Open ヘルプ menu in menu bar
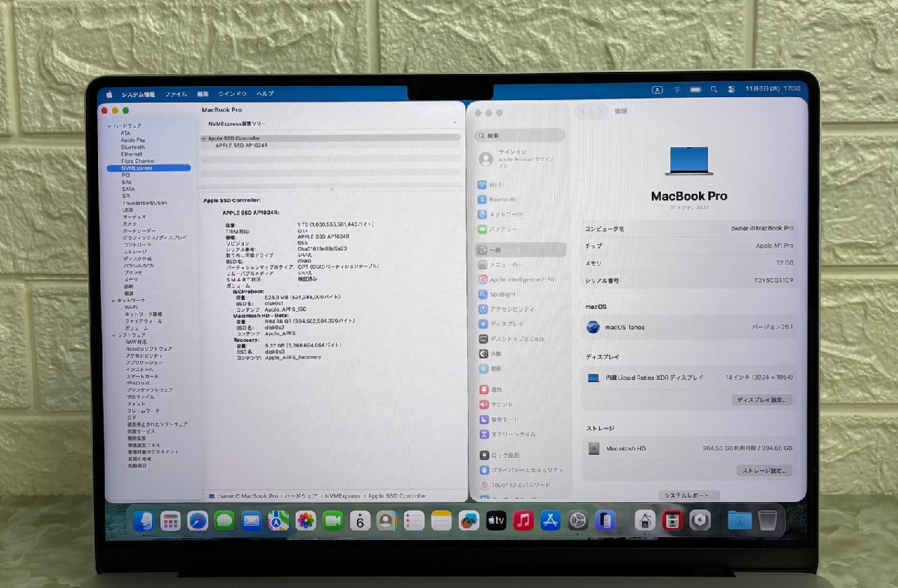Screen dimensions: 898x588 [265, 94]
